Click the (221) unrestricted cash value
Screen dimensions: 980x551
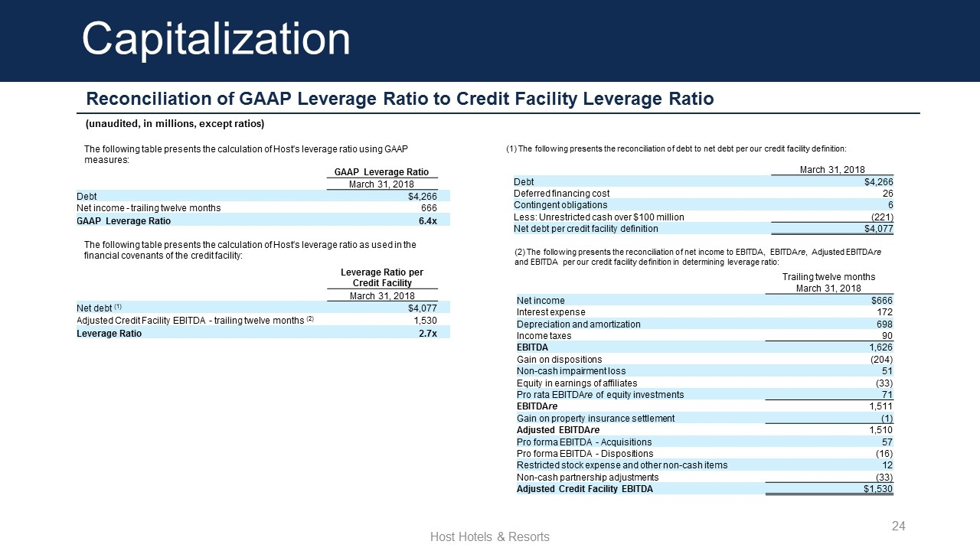(883, 217)
